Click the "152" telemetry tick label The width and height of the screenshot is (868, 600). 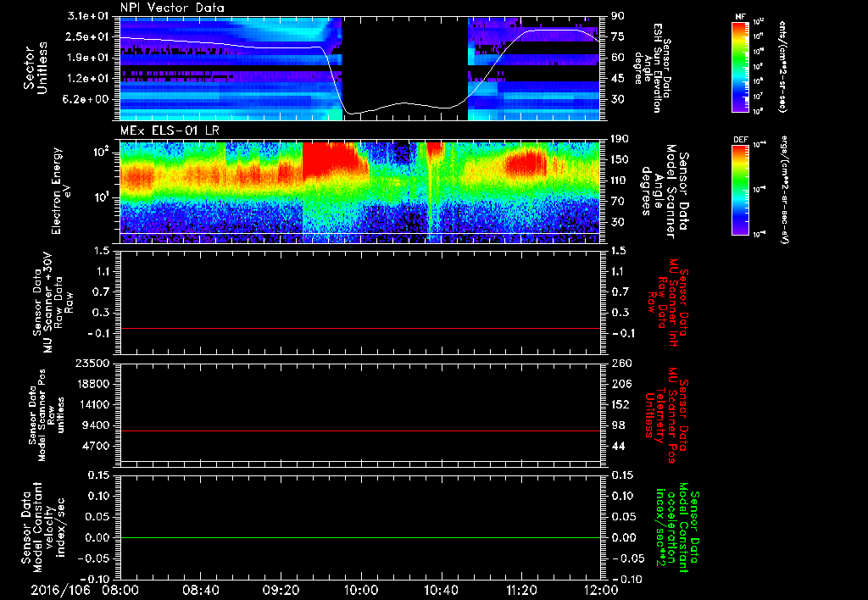[x=620, y=404]
